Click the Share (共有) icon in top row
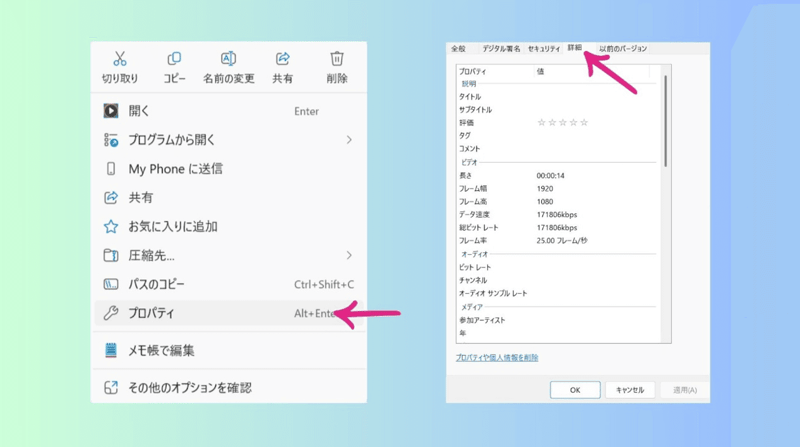The image size is (800, 447). coord(283,59)
